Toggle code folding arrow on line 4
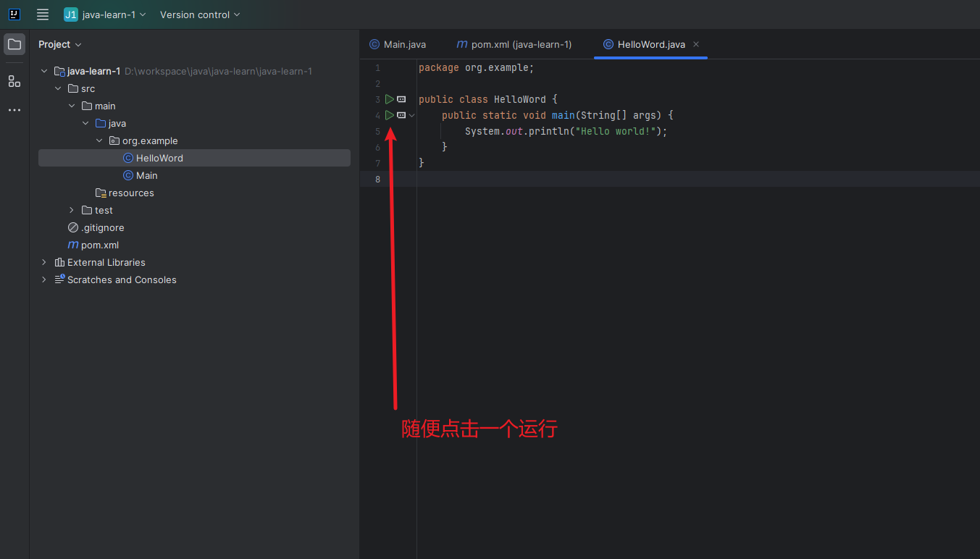Viewport: 980px width, 559px height. pyautogui.click(x=412, y=115)
